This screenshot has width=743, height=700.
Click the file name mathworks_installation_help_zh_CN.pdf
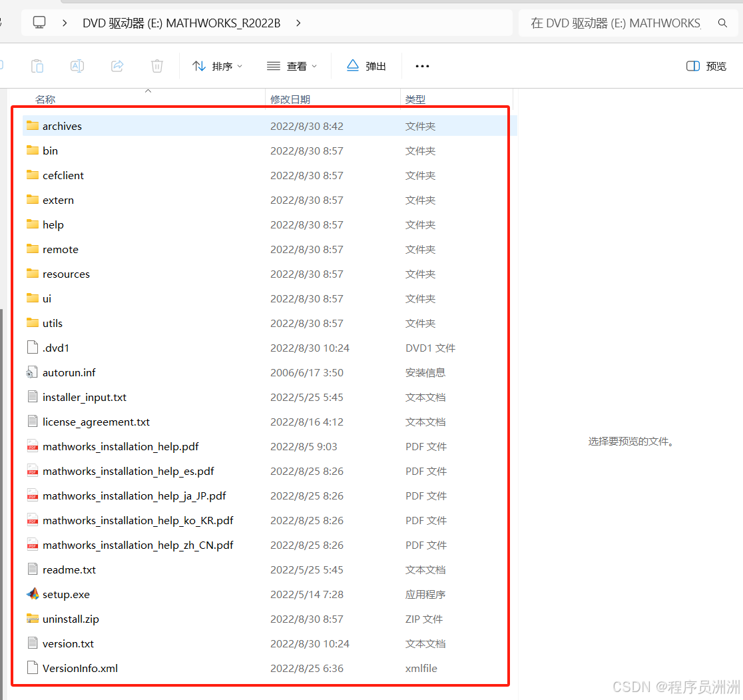138,545
